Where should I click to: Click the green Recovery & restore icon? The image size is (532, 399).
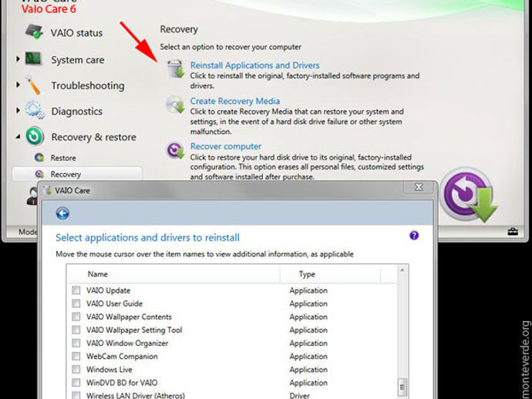pyautogui.click(x=35, y=136)
